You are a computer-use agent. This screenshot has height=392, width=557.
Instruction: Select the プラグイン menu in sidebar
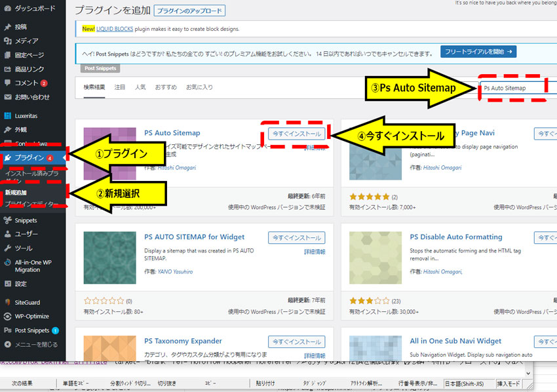click(x=33, y=158)
